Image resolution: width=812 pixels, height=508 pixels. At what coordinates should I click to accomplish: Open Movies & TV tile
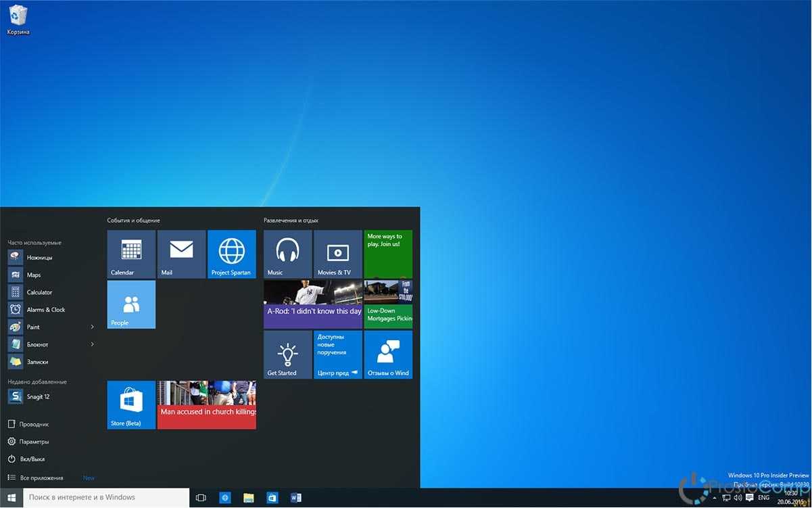337,254
